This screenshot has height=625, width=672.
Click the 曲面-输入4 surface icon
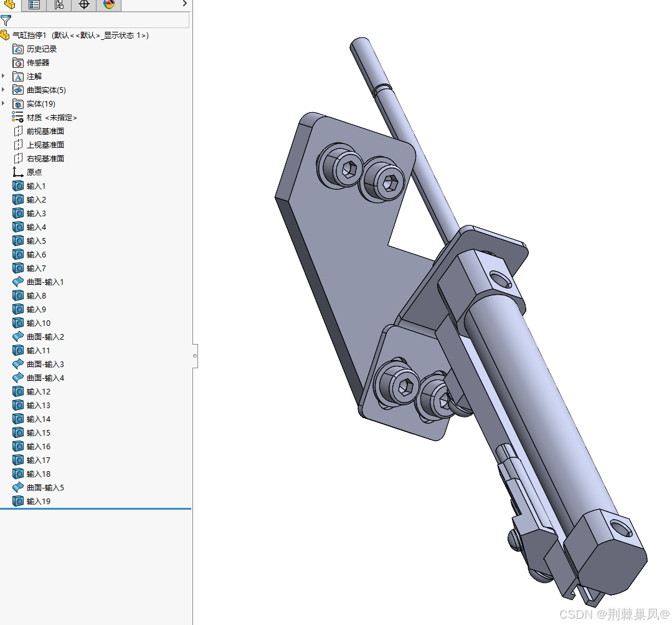18,378
